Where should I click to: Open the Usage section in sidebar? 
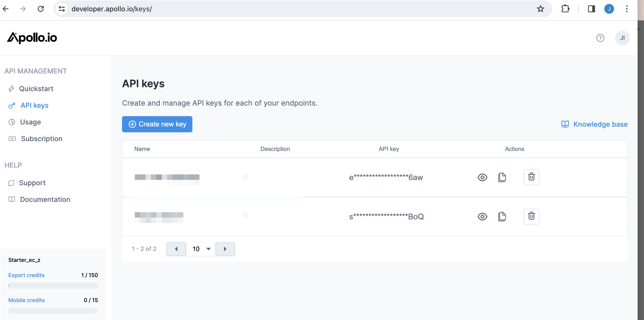30,122
